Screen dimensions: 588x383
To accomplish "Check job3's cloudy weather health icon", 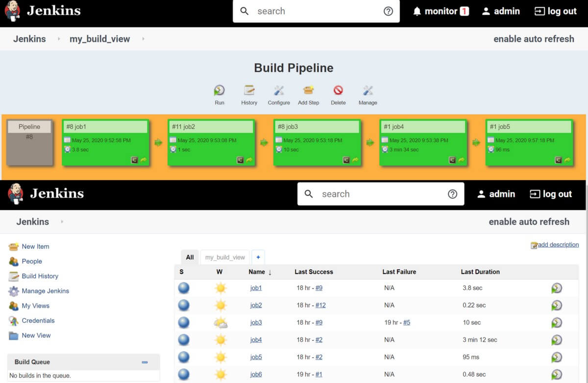I will click(x=220, y=322).
